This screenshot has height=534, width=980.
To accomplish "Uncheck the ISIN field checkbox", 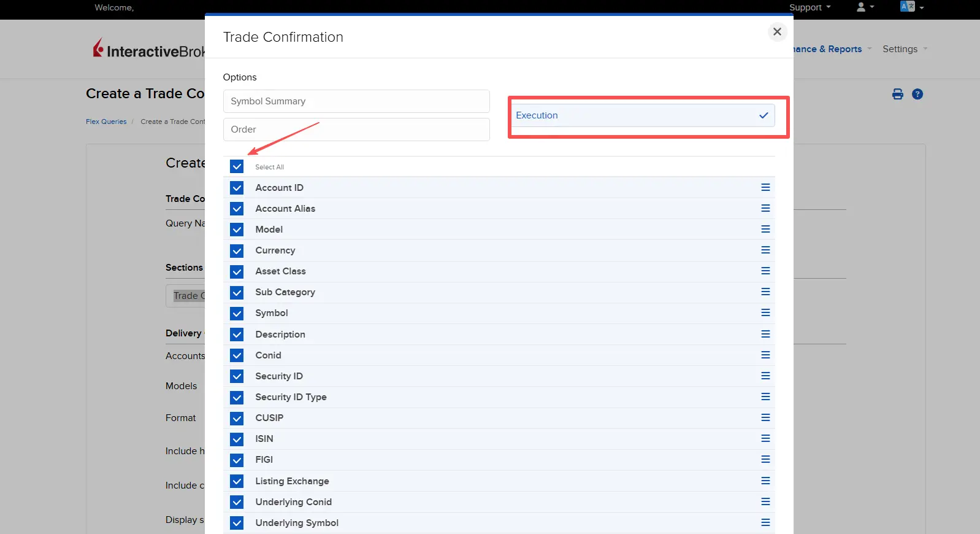I will click(x=237, y=439).
